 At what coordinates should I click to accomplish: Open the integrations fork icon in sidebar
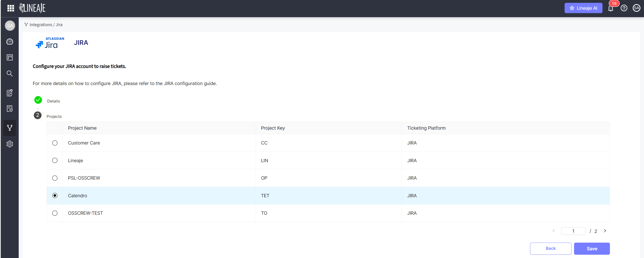(x=10, y=128)
